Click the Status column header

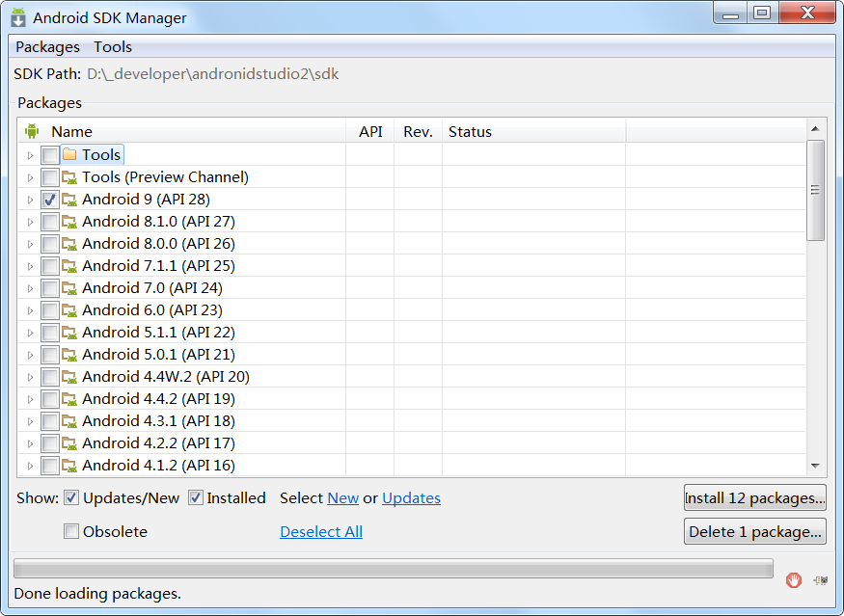(534, 131)
